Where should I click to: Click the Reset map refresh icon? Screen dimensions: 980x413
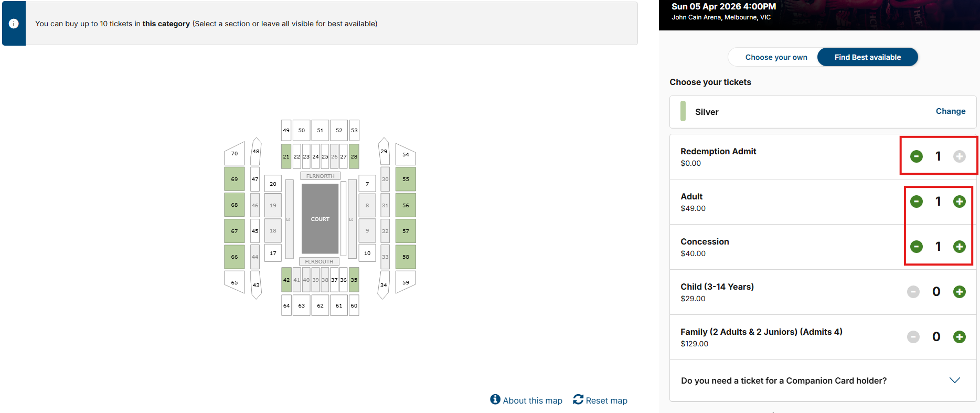click(578, 400)
